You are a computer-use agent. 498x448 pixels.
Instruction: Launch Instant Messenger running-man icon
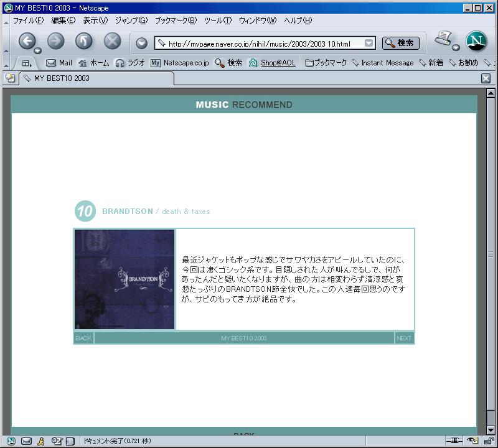tap(41, 441)
